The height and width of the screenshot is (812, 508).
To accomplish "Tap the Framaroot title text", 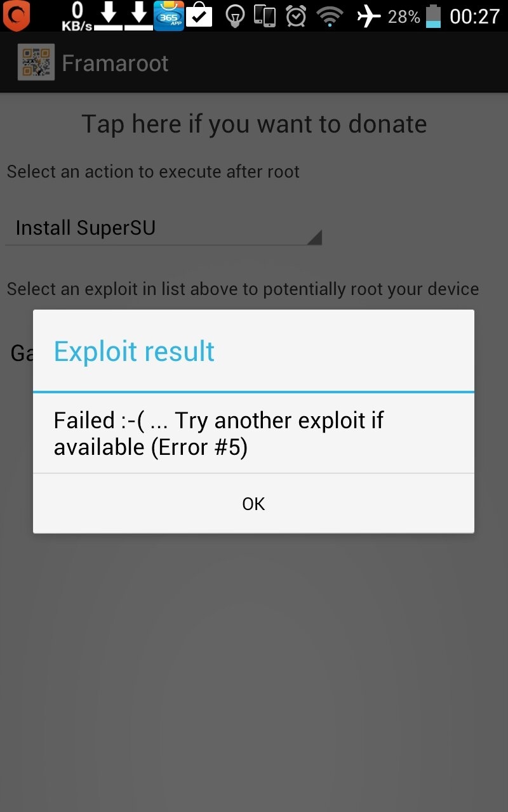I will (x=115, y=63).
